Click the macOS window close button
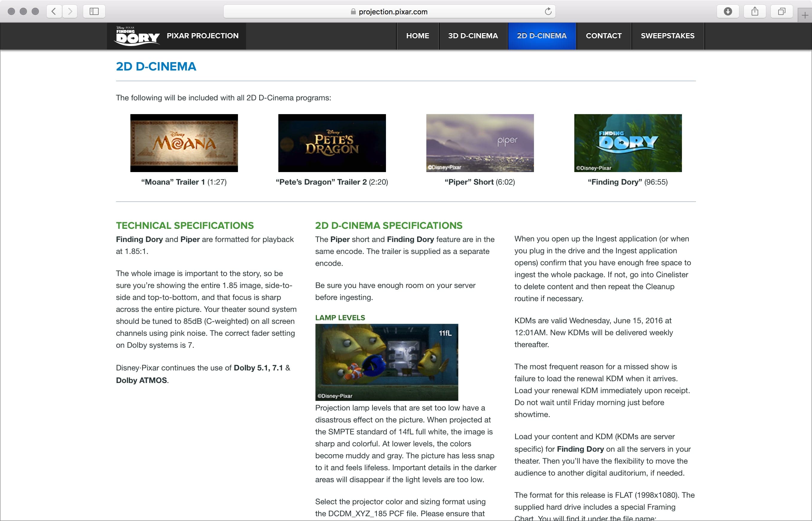 [11, 12]
